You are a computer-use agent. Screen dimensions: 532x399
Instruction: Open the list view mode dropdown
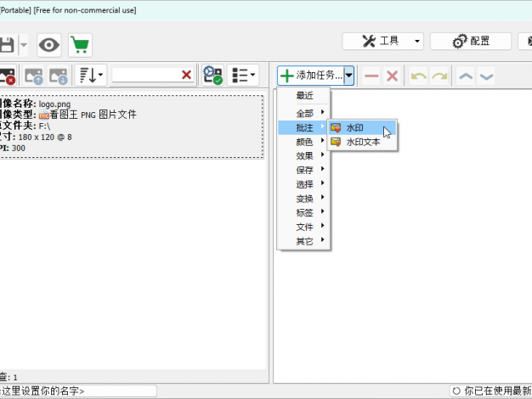tap(243, 76)
